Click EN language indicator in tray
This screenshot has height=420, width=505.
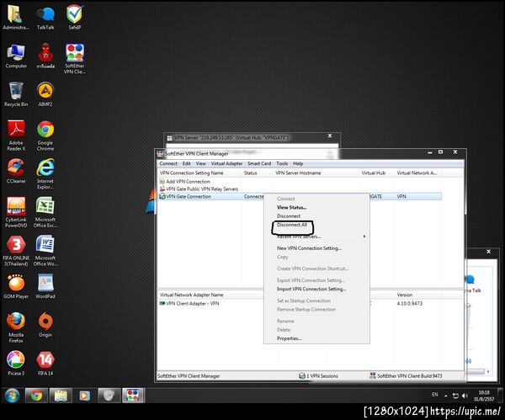point(435,395)
